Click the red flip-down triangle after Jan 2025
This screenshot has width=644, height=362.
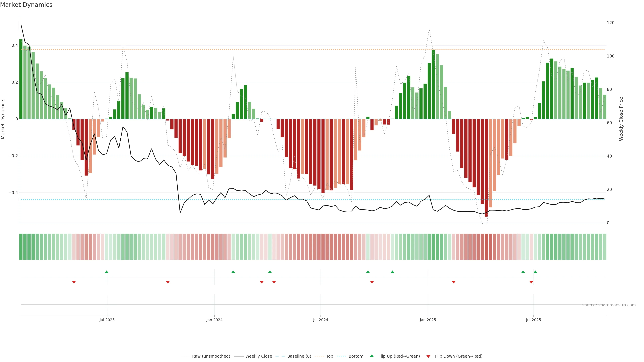[x=453, y=282]
